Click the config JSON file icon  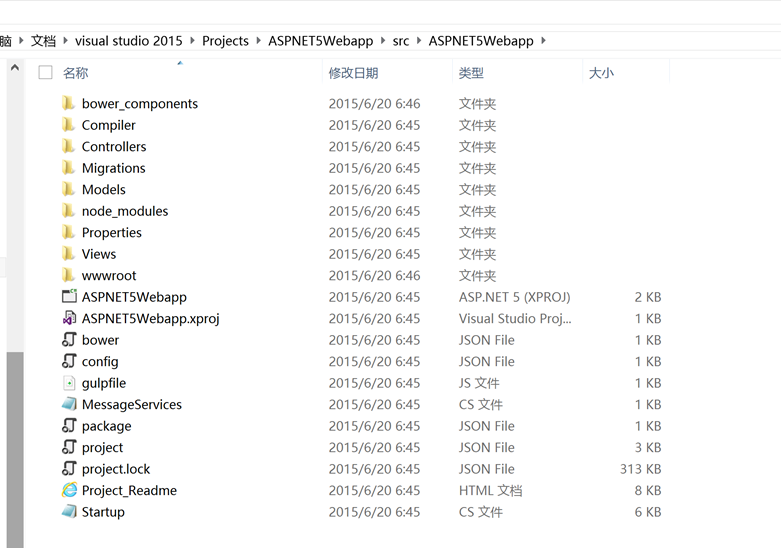coord(69,361)
